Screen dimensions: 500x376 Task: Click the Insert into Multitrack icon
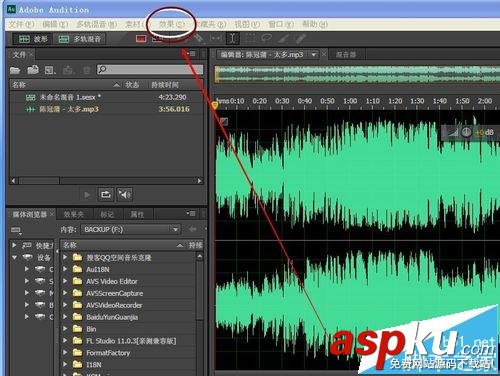(x=68, y=70)
